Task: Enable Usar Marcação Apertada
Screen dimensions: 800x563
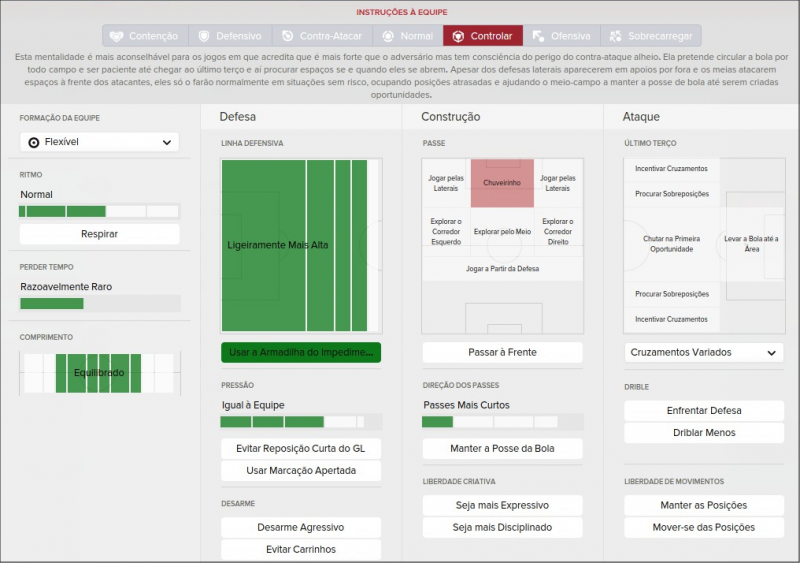Action: pyautogui.click(x=301, y=471)
